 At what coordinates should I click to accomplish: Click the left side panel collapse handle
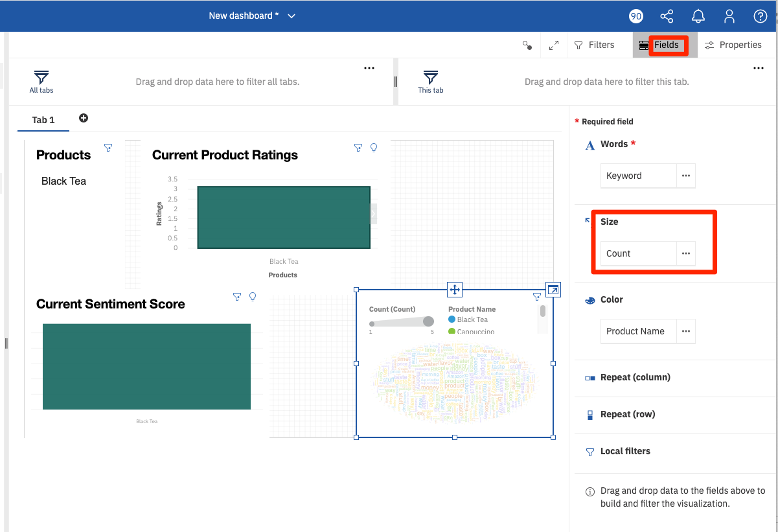pyautogui.click(x=6, y=343)
